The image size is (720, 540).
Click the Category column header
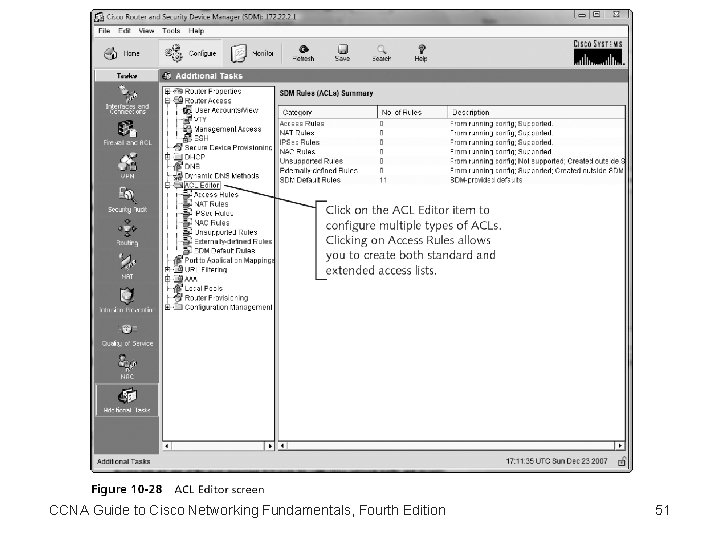point(328,112)
